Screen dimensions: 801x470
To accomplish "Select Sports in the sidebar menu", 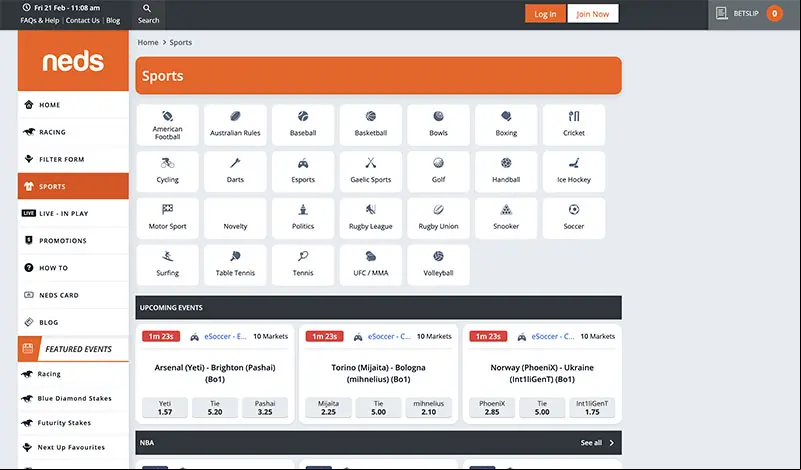I will click(x=73, y=186).
